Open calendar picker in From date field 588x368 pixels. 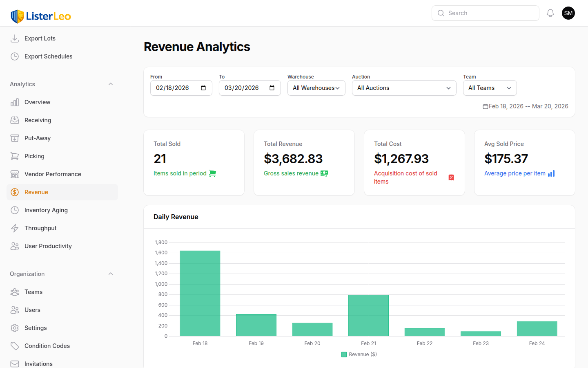pos(203,88)
